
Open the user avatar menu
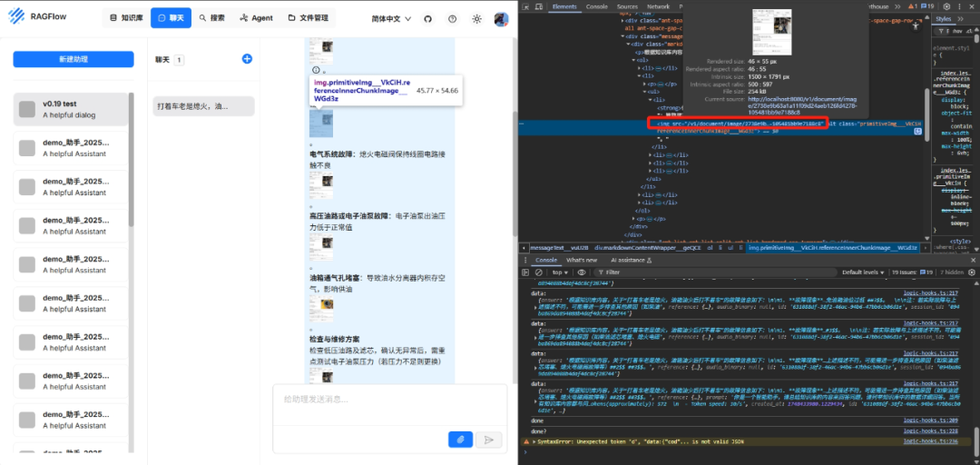[x=501, y=19]
